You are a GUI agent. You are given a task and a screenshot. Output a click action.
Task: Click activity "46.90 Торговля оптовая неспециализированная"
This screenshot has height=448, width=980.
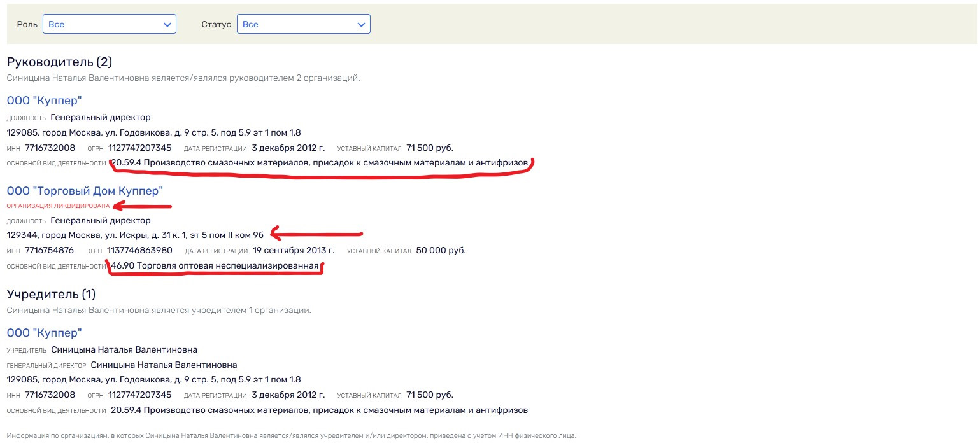point(215,265)
